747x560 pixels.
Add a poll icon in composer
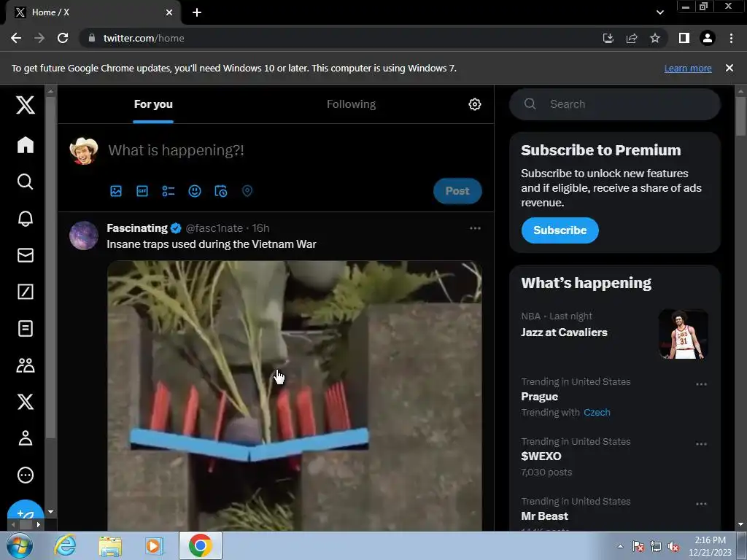coord(169,191)
